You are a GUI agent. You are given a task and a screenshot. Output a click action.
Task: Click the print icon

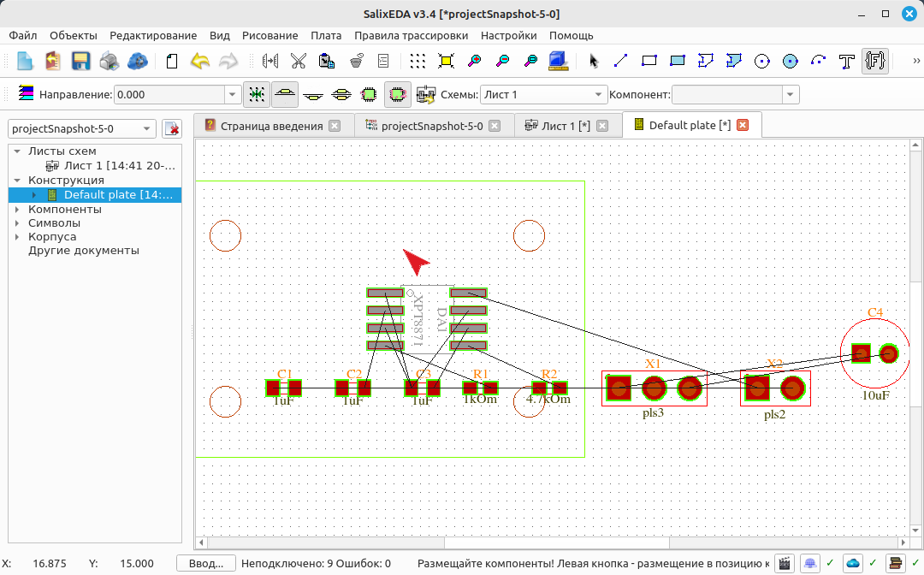(x=109, y=61)
